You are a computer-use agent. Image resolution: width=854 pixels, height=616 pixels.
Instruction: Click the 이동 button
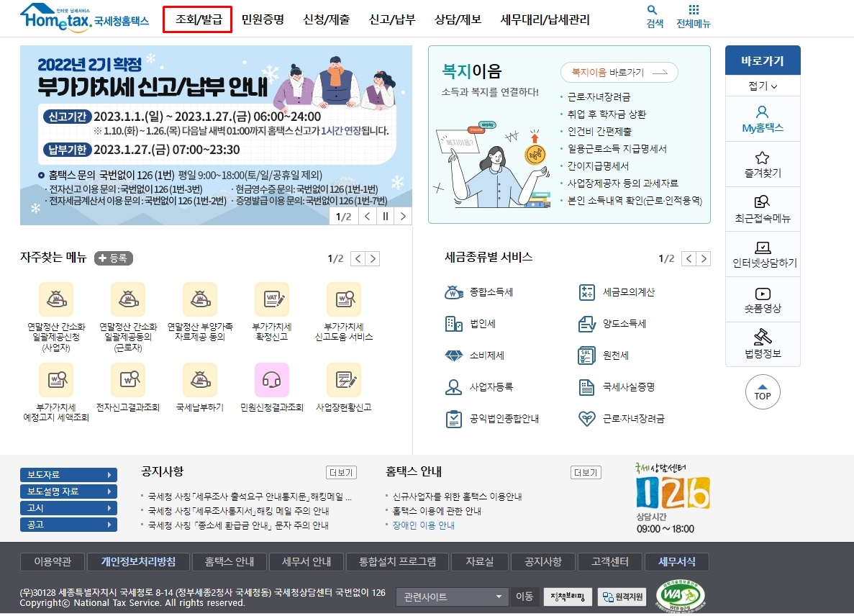[x=524, y=597]
